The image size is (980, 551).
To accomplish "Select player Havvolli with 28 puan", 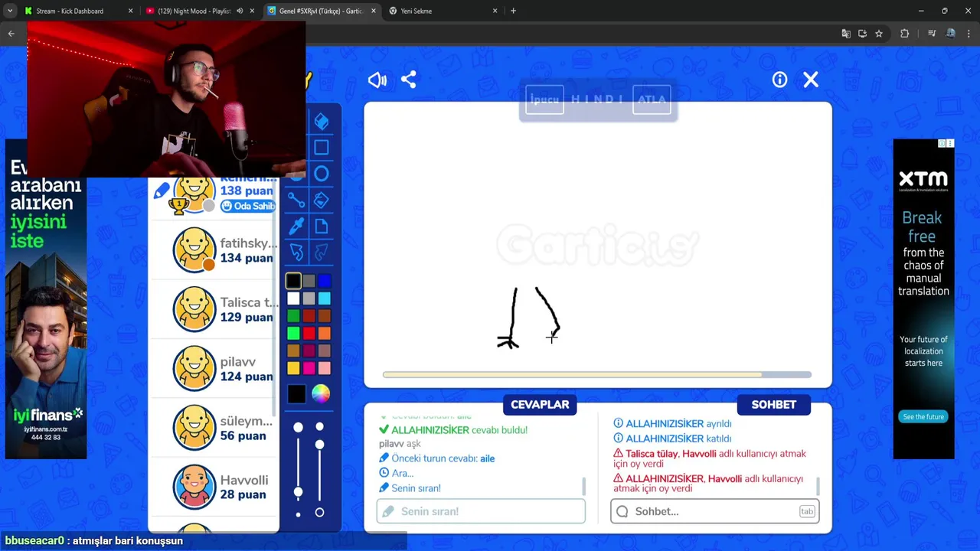I will [x=214, y=487].
